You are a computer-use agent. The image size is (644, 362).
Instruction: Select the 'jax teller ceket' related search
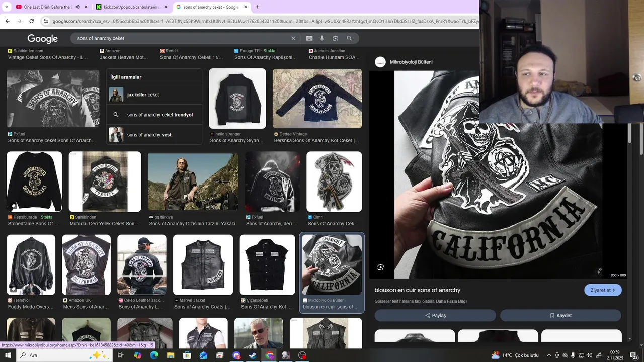click(154, 95)
